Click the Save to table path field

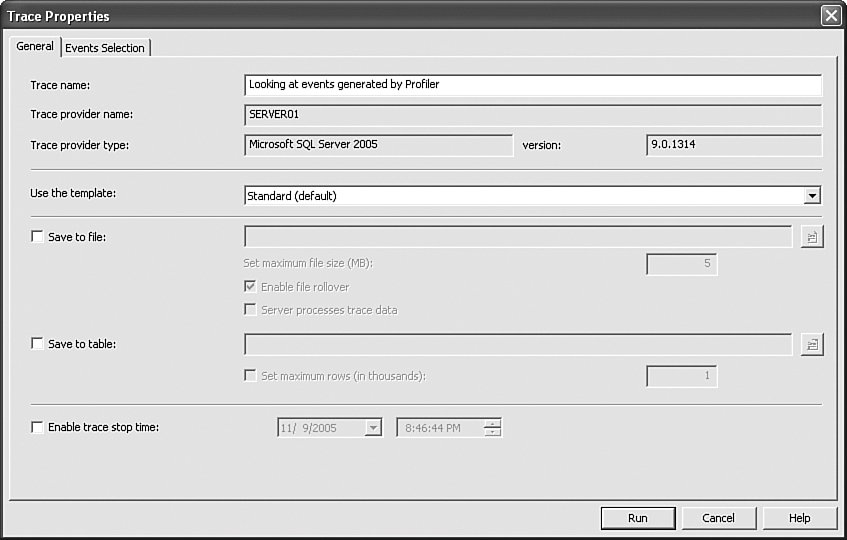tap(518, 344)
